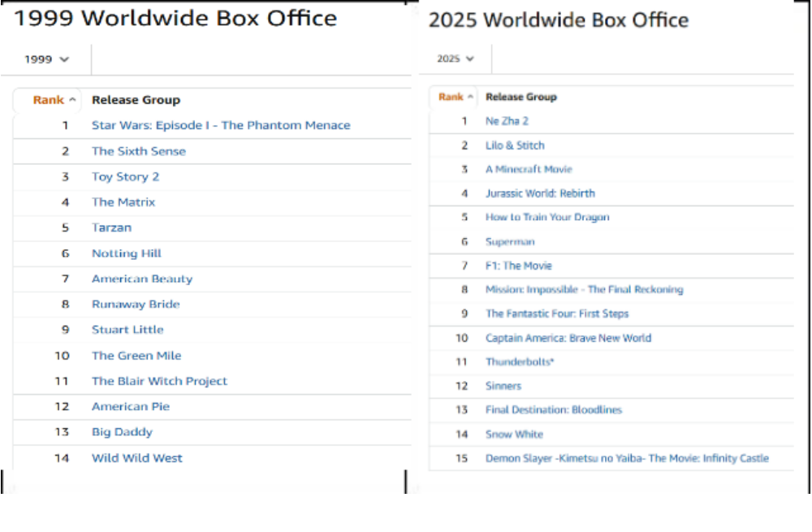812x532 pixels.
Task: Click Release Group header in 2025 table
Action: click(521, 97)
